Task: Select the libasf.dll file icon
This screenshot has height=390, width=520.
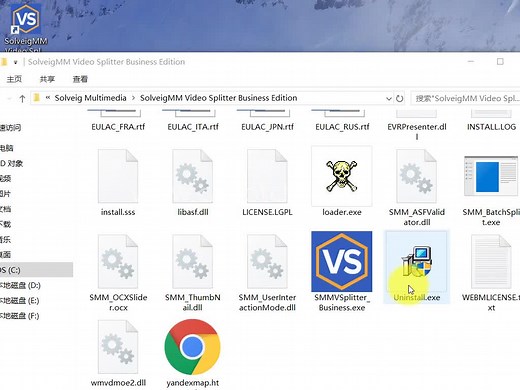Action: 192,176
